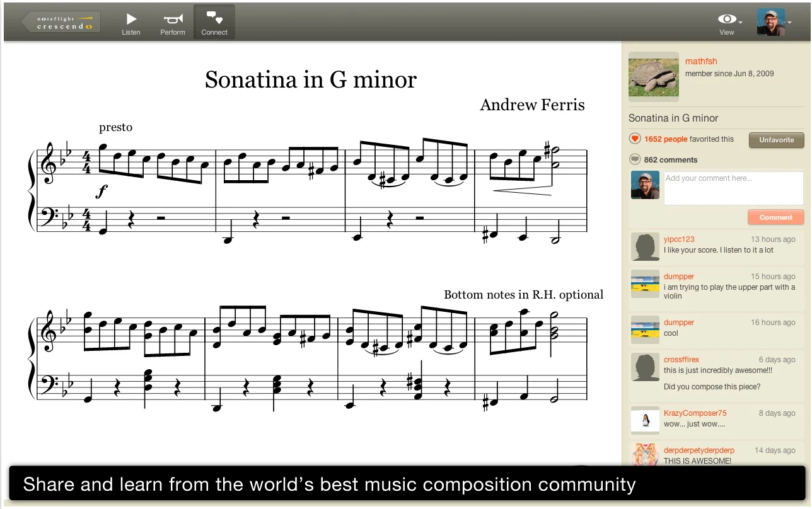The image size is (812, 509).
Task: Click dumpper avatar beside cool comment
Action: pos(645,329)
